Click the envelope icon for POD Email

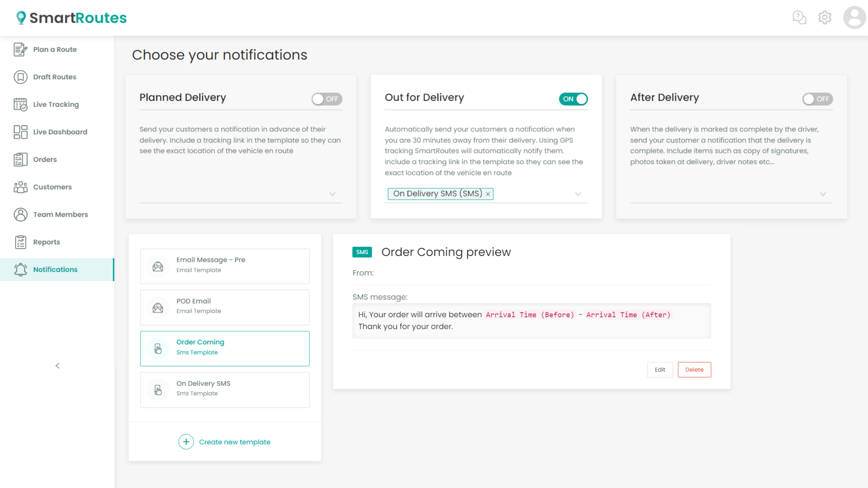click(158, 308)
